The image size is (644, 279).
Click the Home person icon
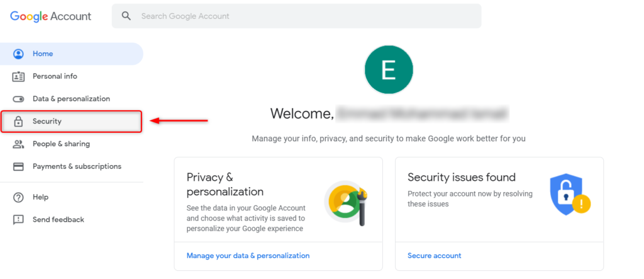pyautogui.click(x=18, y=54)
